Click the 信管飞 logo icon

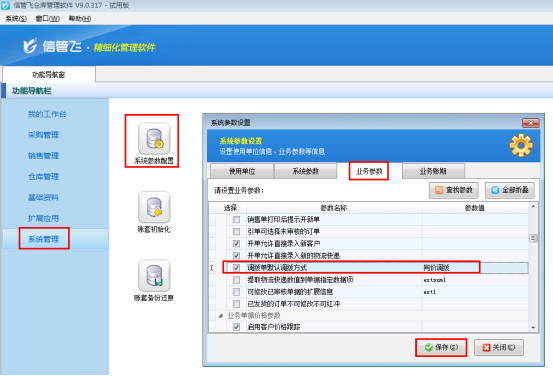[30, 46]
